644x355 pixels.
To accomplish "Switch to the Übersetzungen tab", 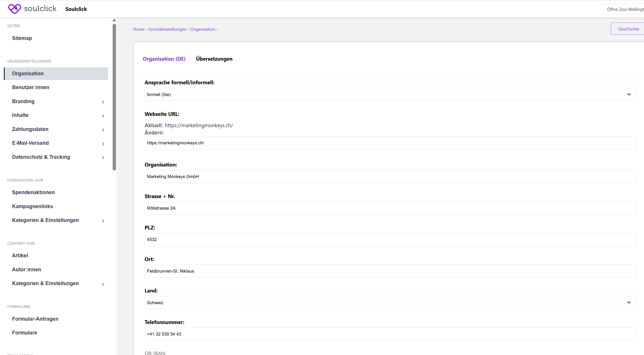I will point(214,59).
